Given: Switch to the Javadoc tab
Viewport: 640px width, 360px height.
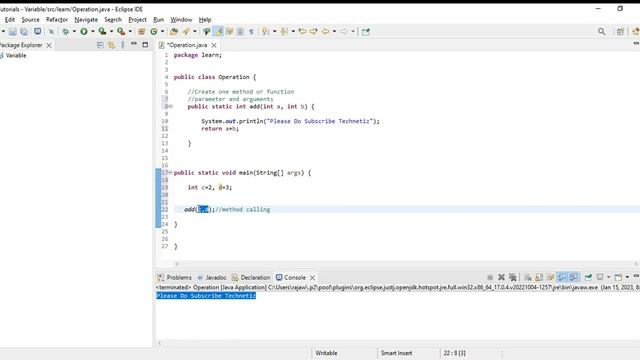Looking at the screenshot, I should coord(212,278).
